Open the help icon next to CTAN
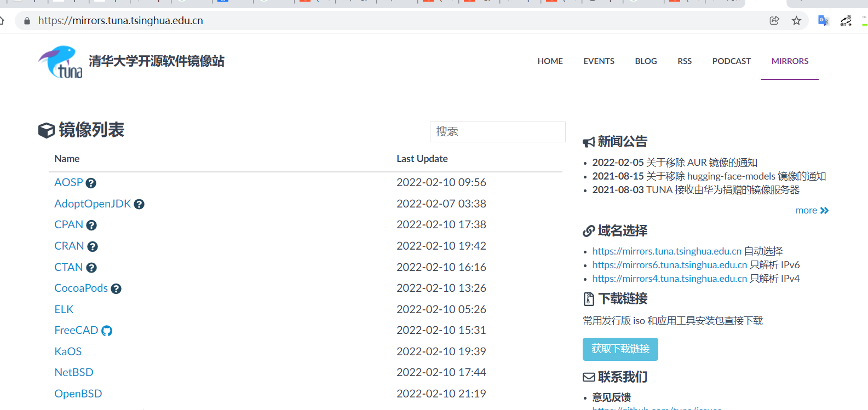Viewport: 868px width, 410px height. pyautogui.click(x=91, y=268)
